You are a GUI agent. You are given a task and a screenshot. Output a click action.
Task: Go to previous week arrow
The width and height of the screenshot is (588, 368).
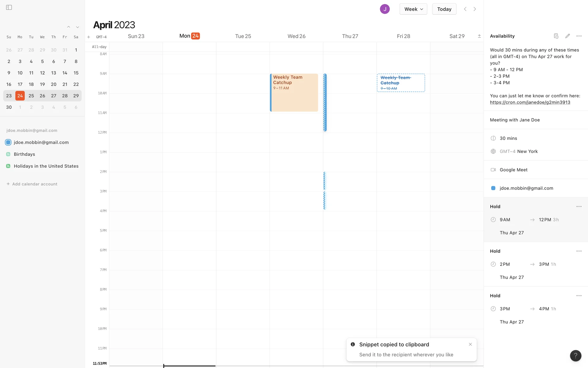pos(465,9)
